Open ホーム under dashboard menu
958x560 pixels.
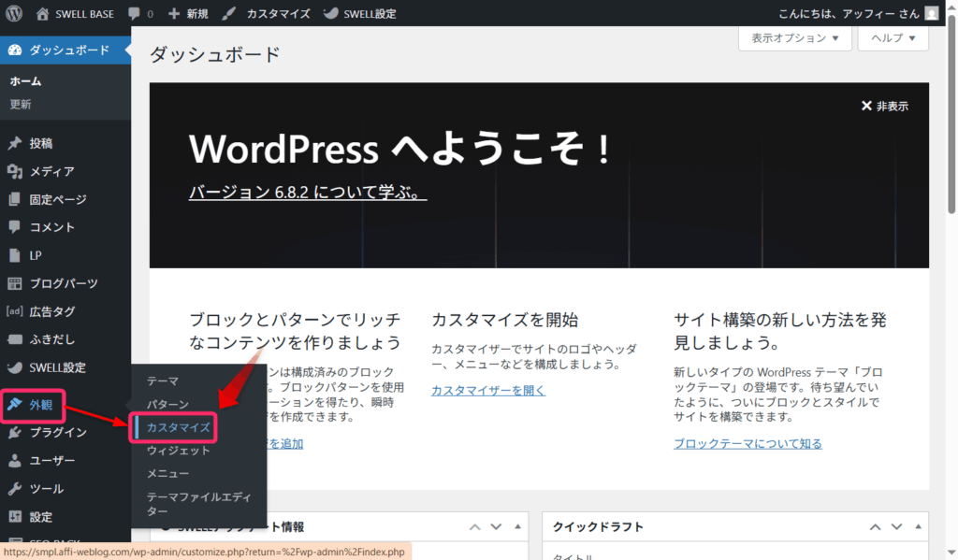[25, 81]
